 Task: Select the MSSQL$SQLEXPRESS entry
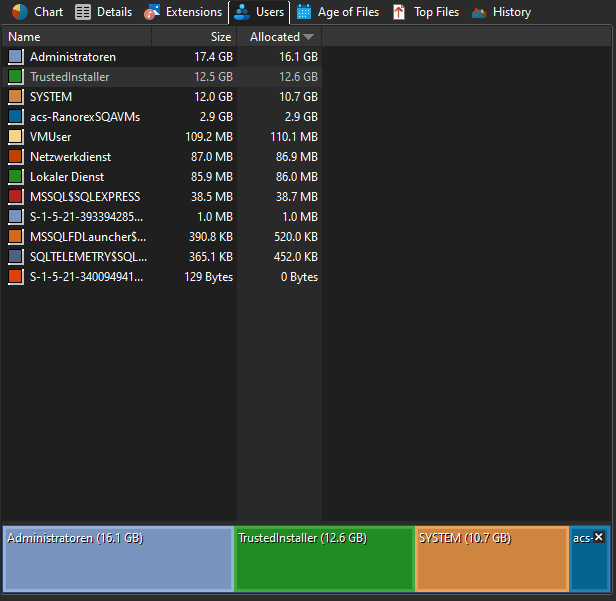pyautogui.click(x=85, y=197)
